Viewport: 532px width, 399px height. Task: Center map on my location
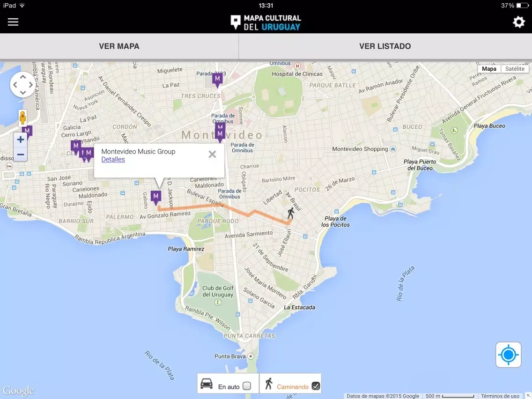tap(508, 355)
